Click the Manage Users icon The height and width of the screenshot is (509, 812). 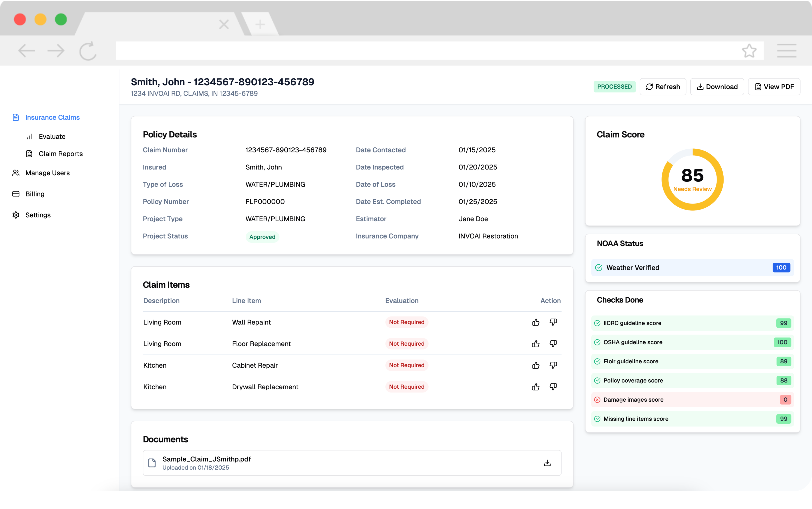click(x=16, y=173)
